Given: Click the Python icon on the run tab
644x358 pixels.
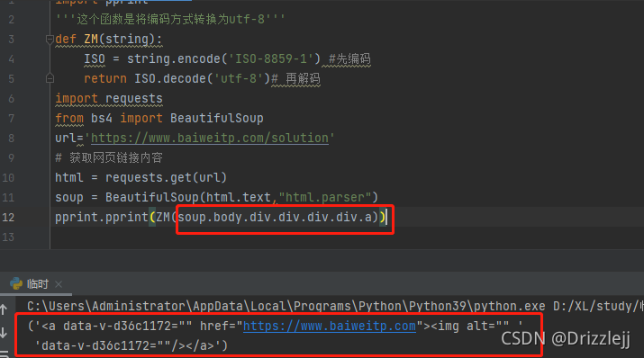Looking at the screenshot, I should tap(16, 283).
